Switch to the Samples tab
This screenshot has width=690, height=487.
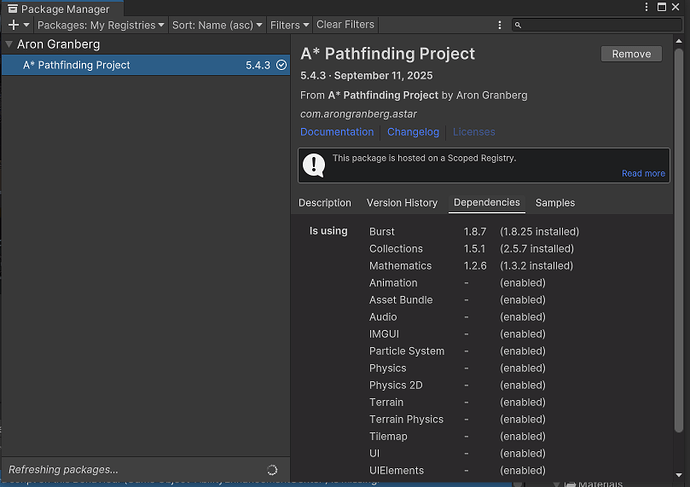pos(555,202)
